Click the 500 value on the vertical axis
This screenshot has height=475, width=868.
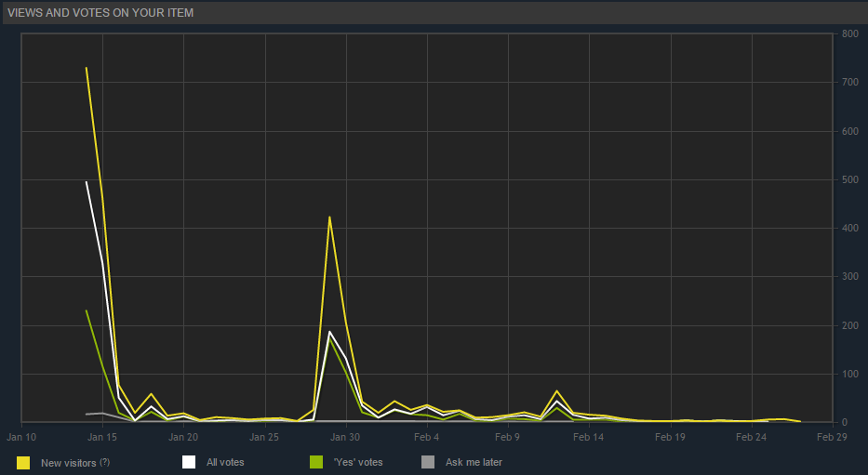(x=849, y=179)
